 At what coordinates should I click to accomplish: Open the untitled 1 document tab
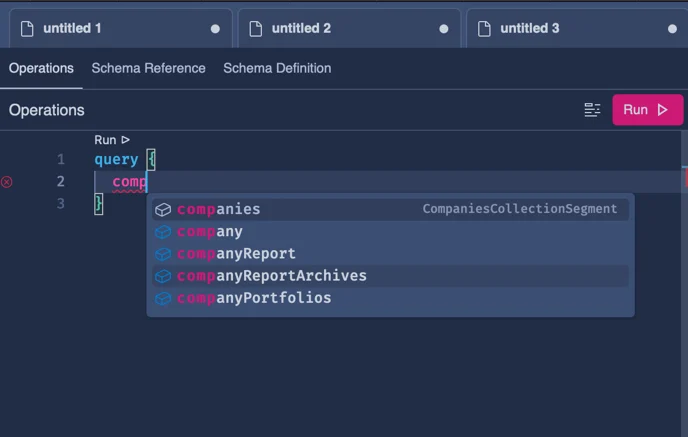pos(120,29)
